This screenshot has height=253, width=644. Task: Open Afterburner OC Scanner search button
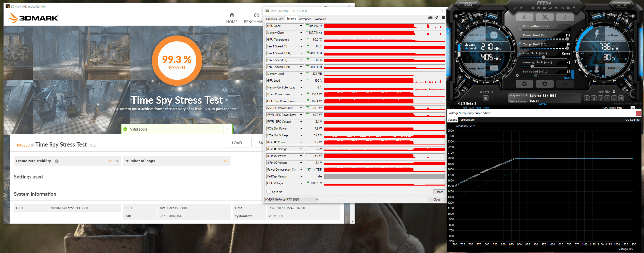point(468,5)
